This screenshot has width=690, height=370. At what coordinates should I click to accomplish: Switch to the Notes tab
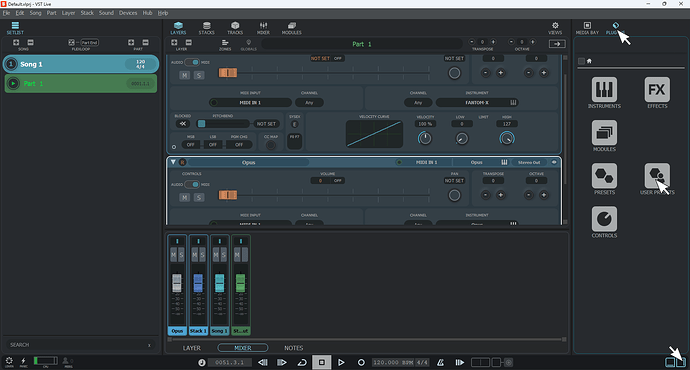pos(294,348)
